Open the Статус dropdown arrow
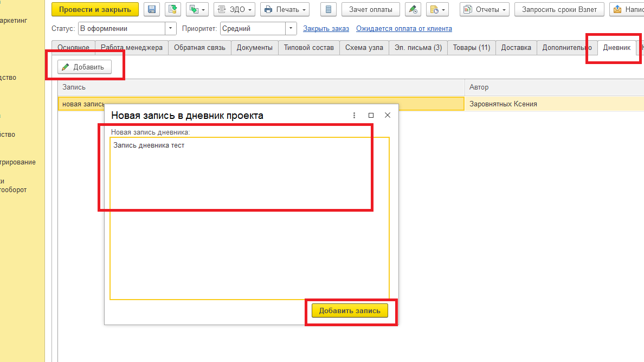Image resolution: width=644 pixels, height=362 pixels. point(170,28)
